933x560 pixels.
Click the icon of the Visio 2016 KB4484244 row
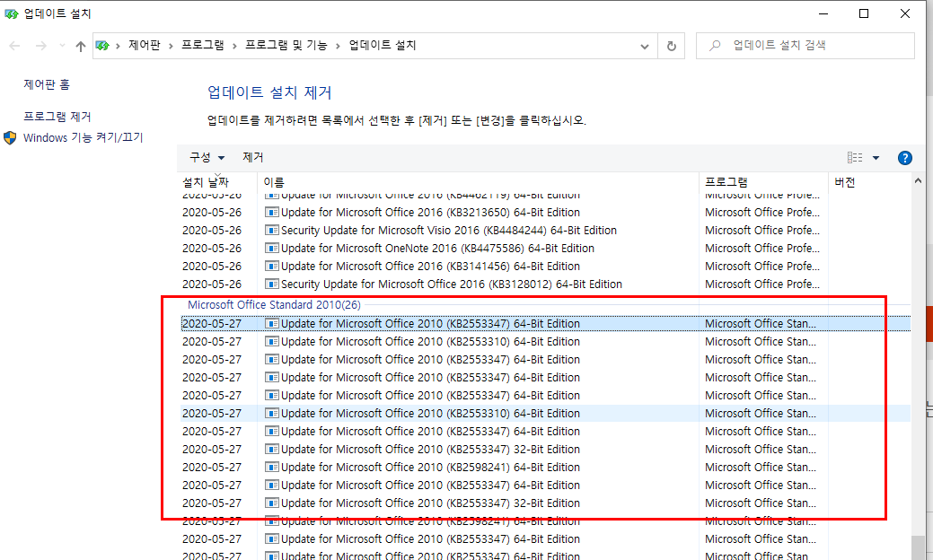[x=272, y=230]
